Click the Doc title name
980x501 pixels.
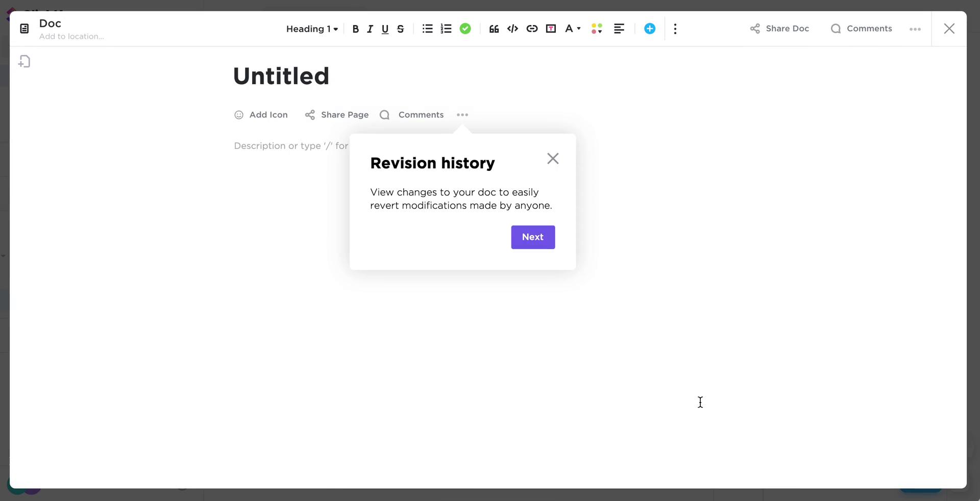[50, 23]
